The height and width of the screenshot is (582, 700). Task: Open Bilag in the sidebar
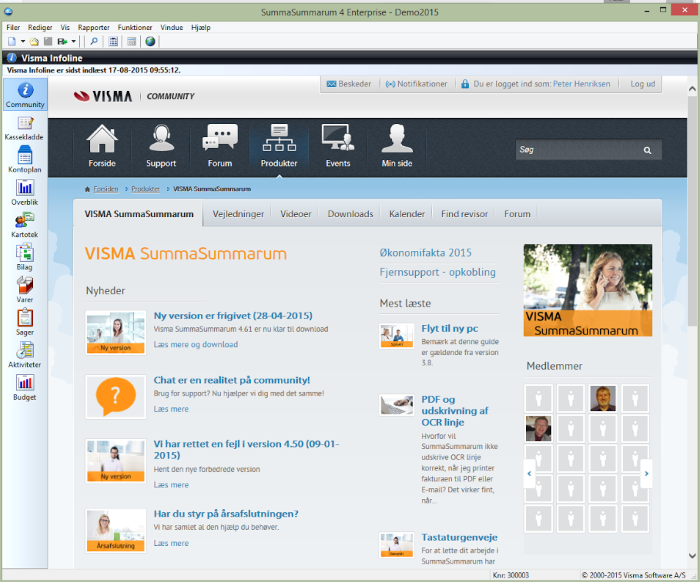point(25,258)
